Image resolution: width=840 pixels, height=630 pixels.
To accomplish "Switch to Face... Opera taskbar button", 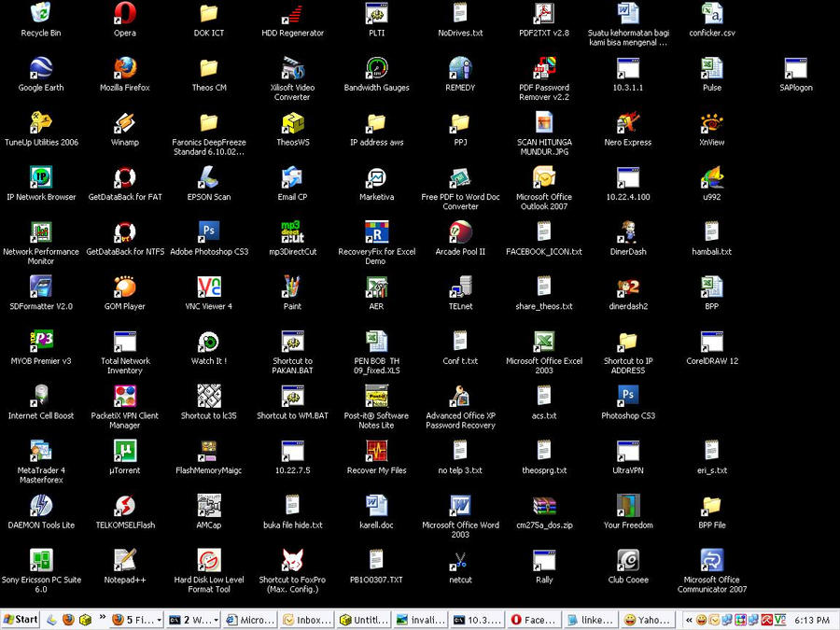I will click(x=534, y=620).
